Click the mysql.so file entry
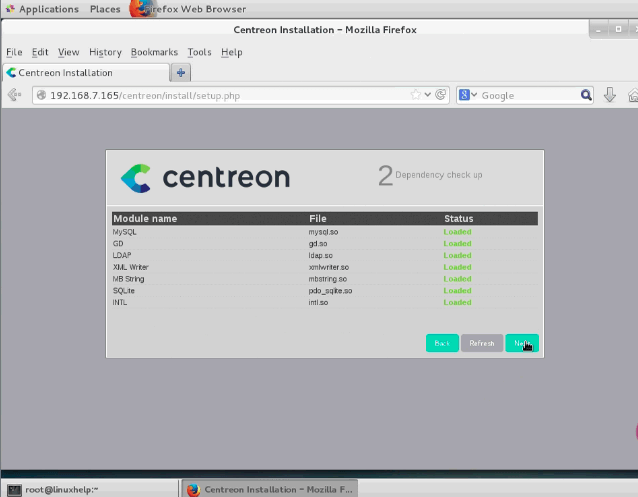 point(323,232)
